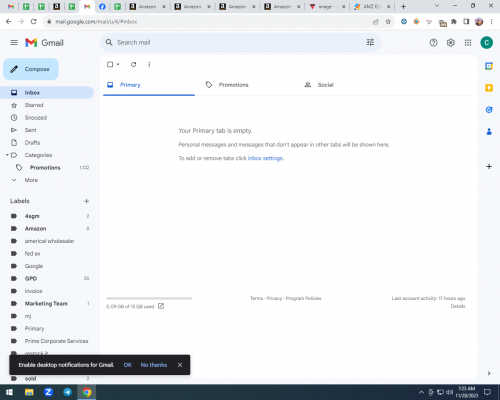500x400 pixels.
Task: Open Google Keep side panel icon
Action: (x=489, y=88)
